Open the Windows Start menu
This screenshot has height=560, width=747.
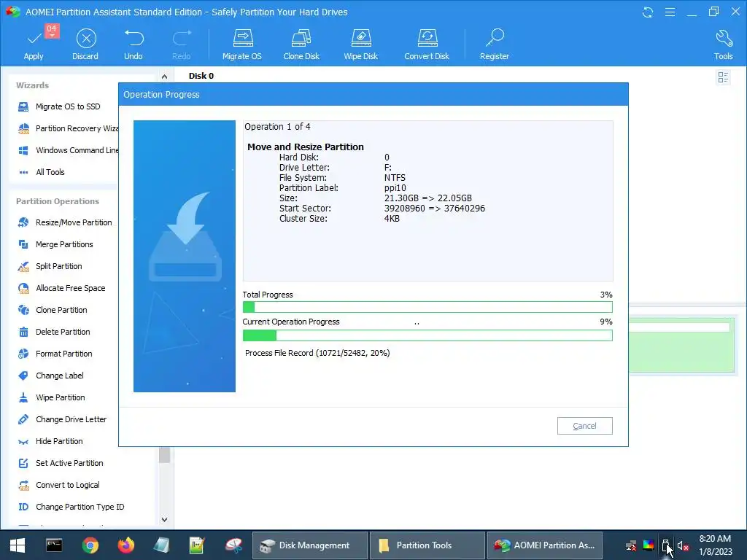tap(18, 545)
